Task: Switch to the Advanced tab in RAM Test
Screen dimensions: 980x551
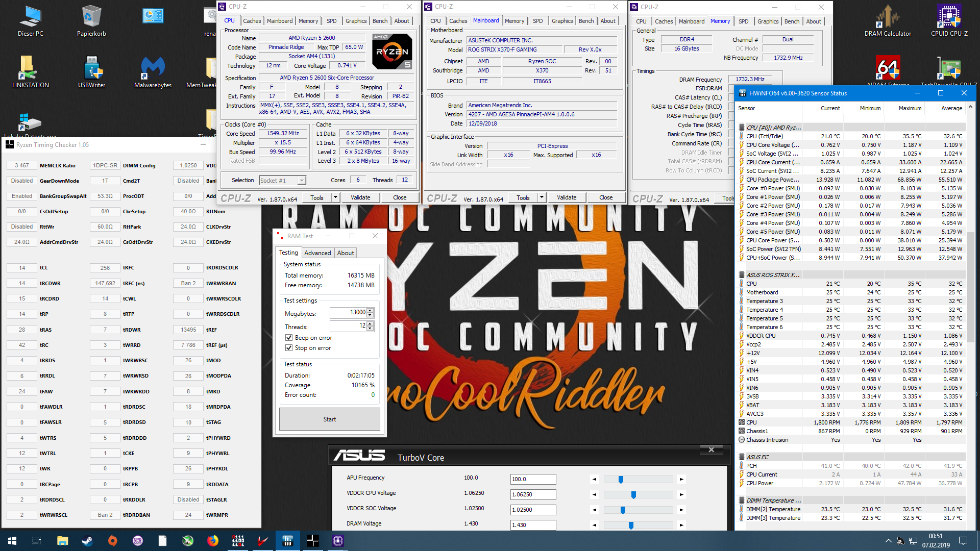Action: (317, 253)
